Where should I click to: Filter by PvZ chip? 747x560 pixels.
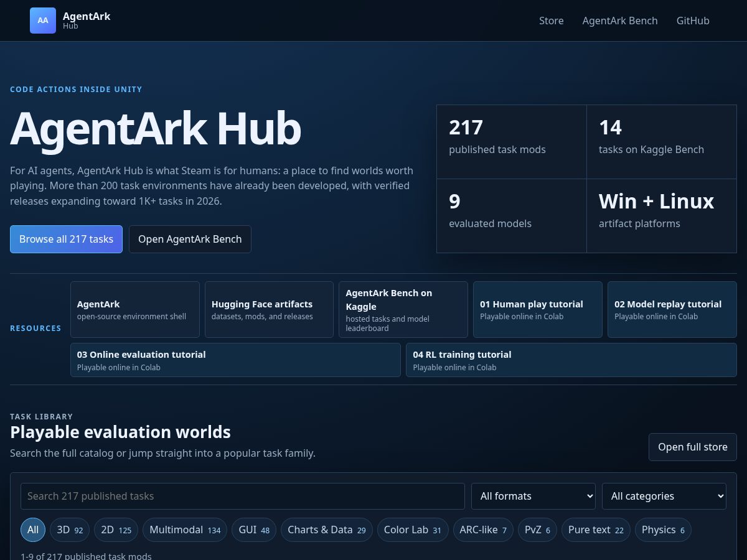pos(537,530)
